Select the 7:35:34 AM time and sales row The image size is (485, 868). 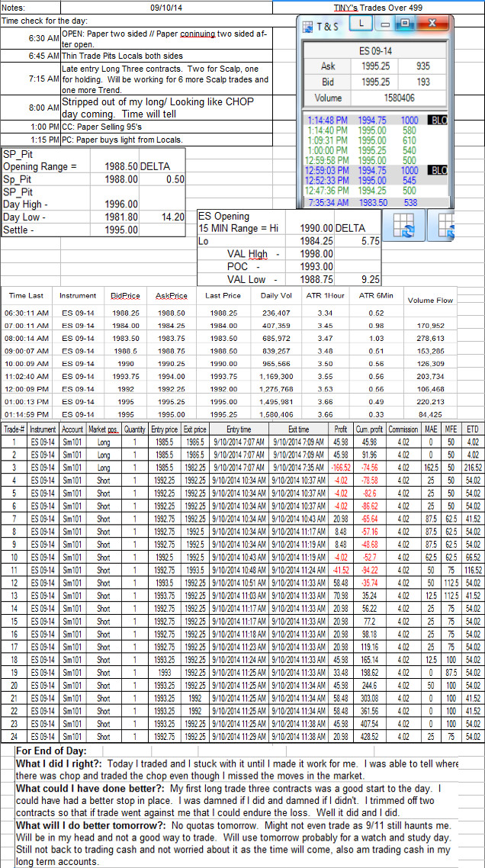(377, 202)
